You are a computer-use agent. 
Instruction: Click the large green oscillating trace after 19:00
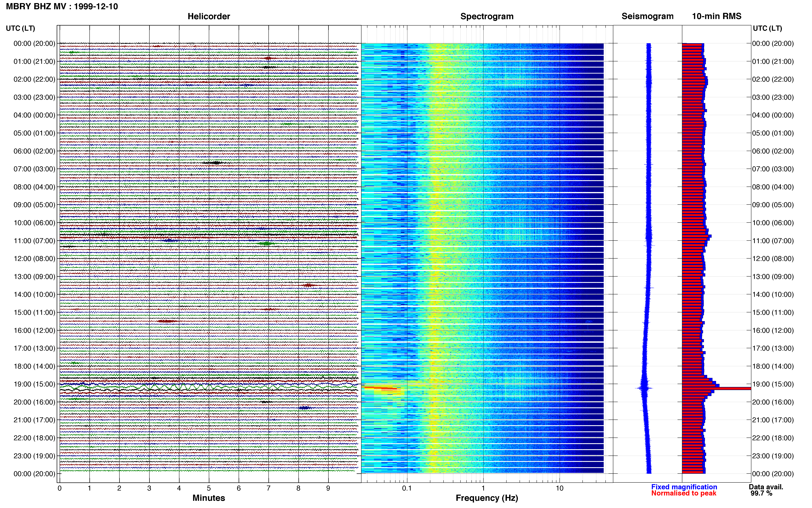208,387
